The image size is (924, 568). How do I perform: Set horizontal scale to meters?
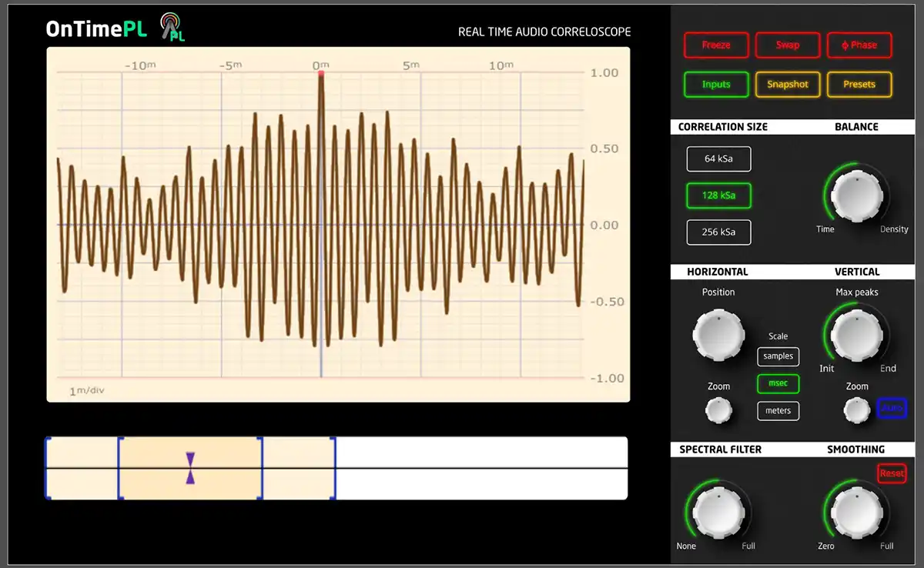pos(778,411)
